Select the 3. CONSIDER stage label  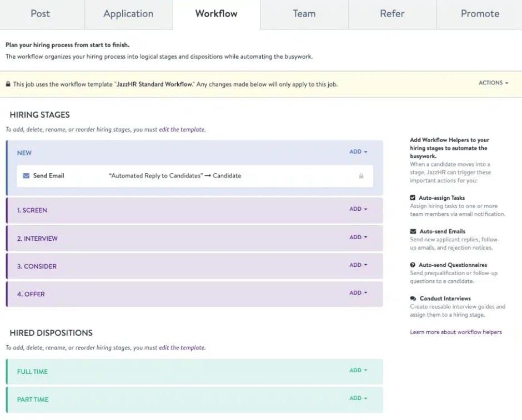click(x=37, y=266)
